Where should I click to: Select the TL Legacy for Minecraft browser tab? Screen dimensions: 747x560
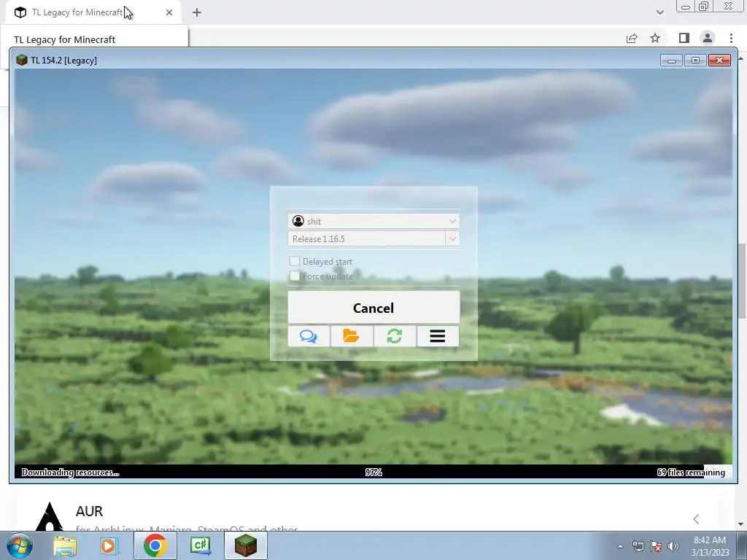(94, 12)
